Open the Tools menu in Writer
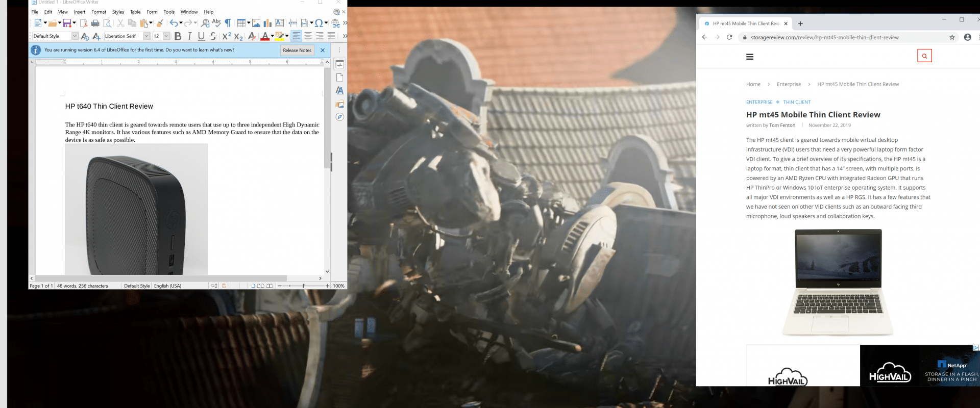This screenshot has width=980, height=408. coord(169,12)
